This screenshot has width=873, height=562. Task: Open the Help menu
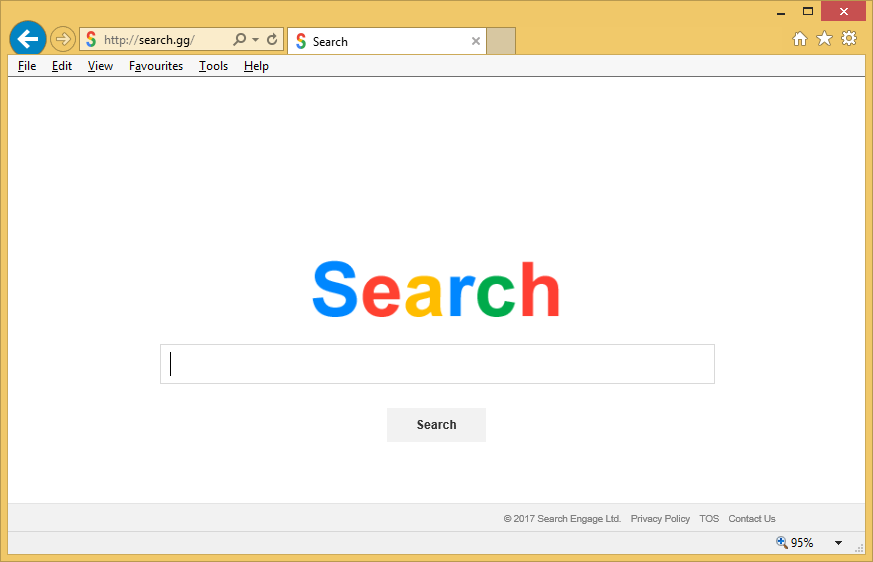click(x=256, y=66)
